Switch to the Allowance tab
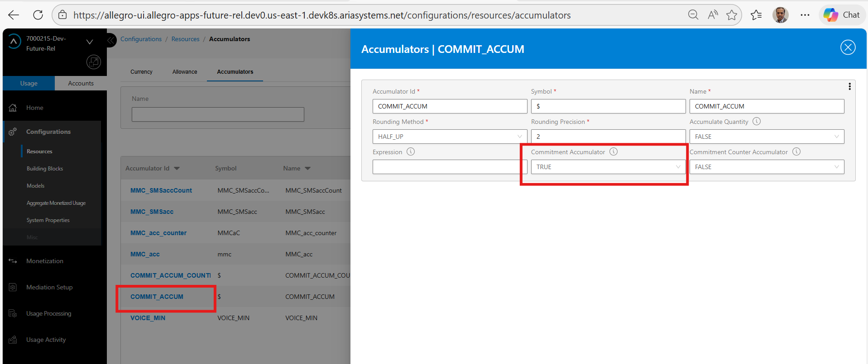Viewport: 868px width, 364px height. pos(185,72)
